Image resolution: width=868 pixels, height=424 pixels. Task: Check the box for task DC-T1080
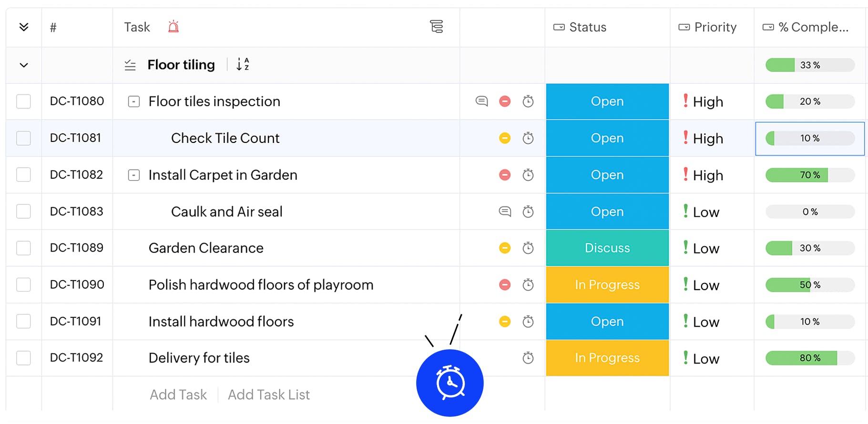[x=23, y=101]
